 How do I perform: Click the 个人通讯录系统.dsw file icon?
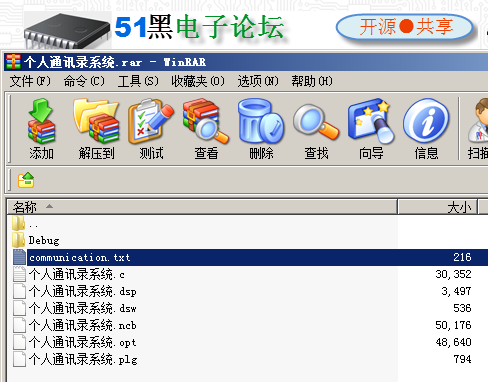[19, 308]
